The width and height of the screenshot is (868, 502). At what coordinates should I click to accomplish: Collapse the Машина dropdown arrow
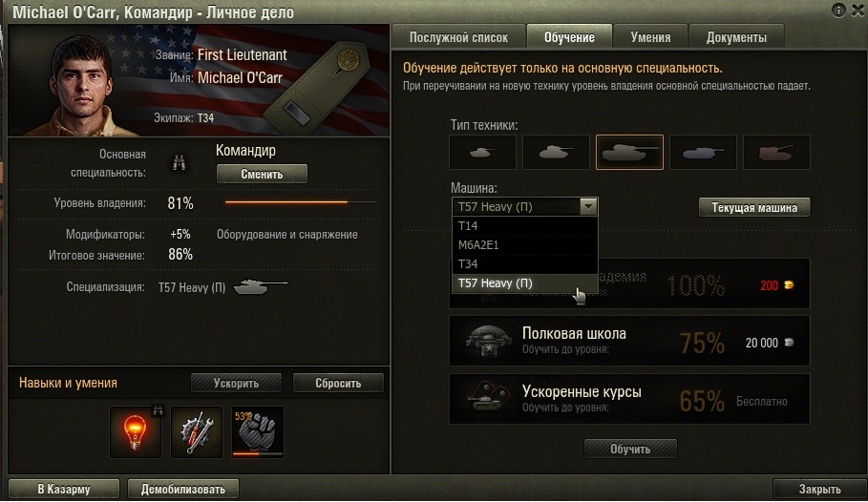click(588, 206)
